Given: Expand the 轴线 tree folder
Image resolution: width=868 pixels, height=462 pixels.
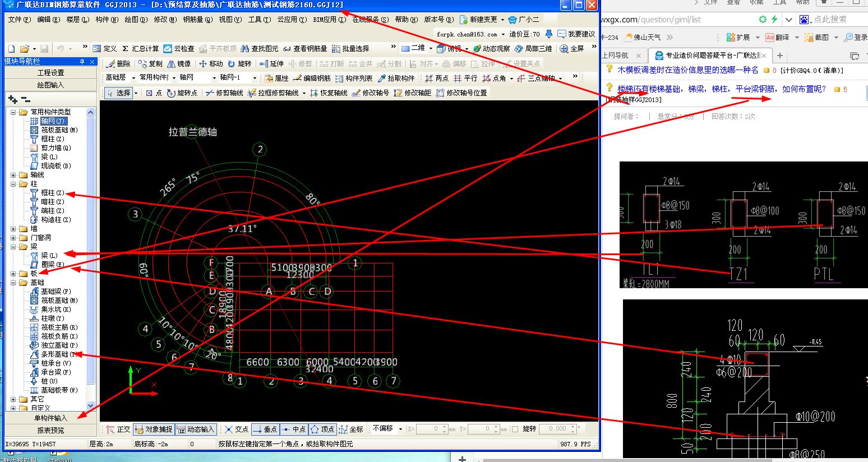Looking at the screenshot, I should pyautogui.click(x=13, y=175).
